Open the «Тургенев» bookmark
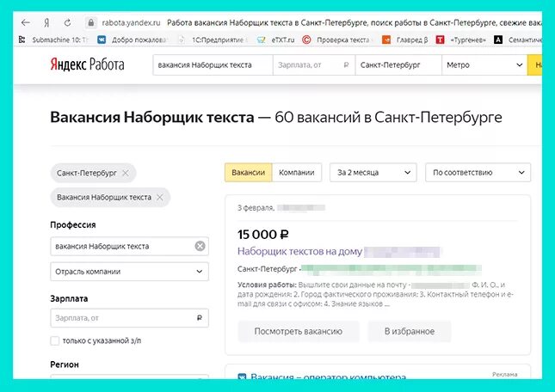Viewport: 555px width, 392px height. [461, 40]
